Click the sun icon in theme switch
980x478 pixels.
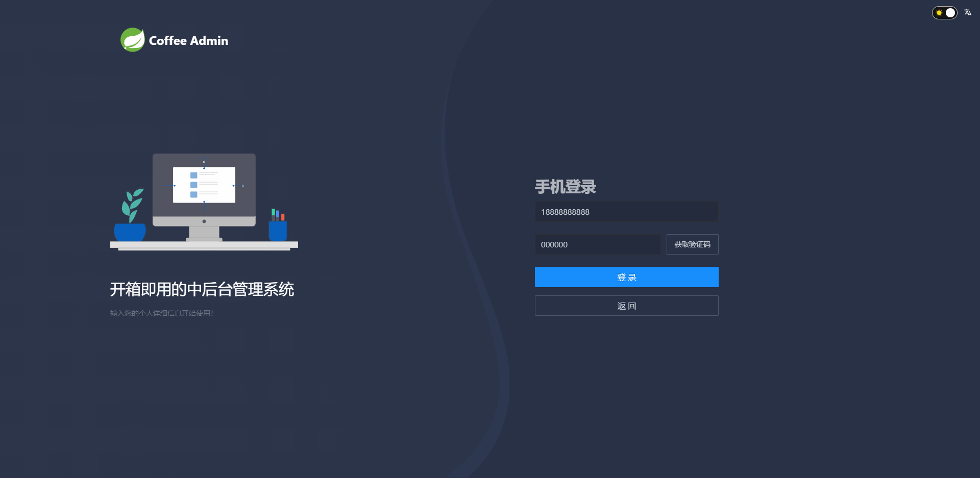[939, 13]
